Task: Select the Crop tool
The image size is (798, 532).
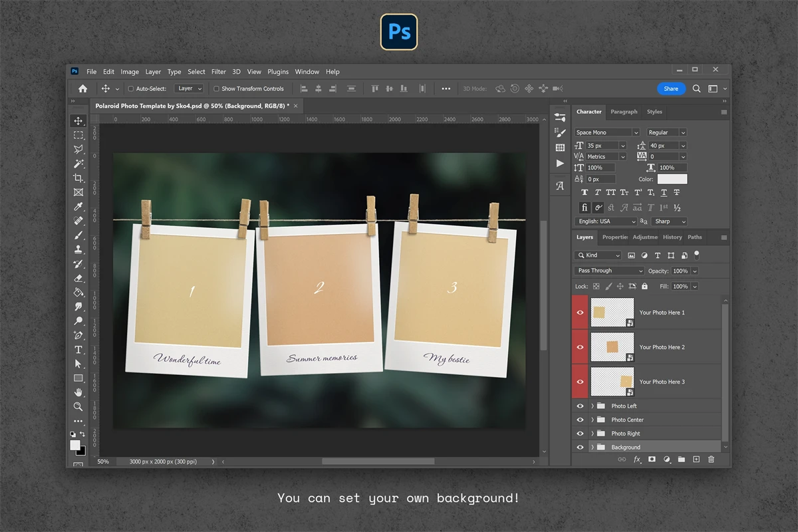Action: tap(78, 178)
